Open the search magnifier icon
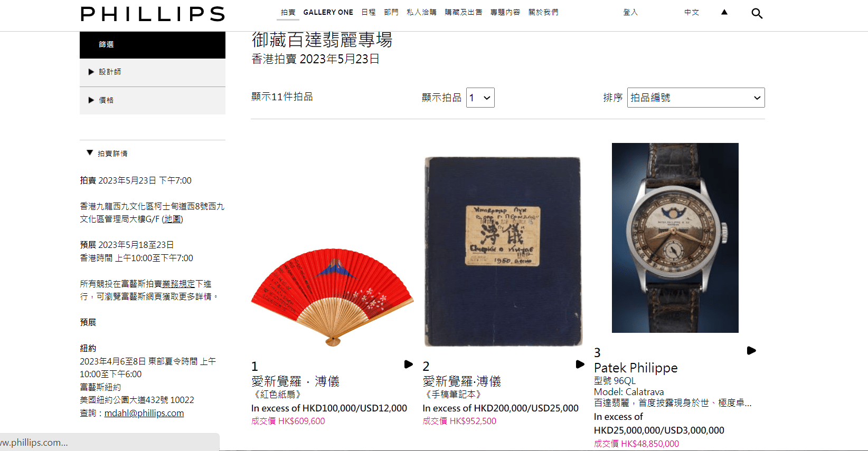Screen dimensions: 868x451 click(x=757, y=14)
